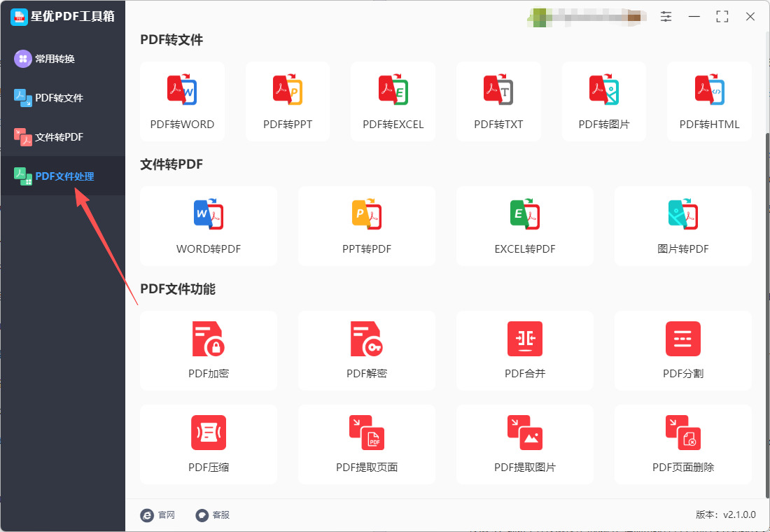Select the PDF合并 merge icon

pos(525,339)
